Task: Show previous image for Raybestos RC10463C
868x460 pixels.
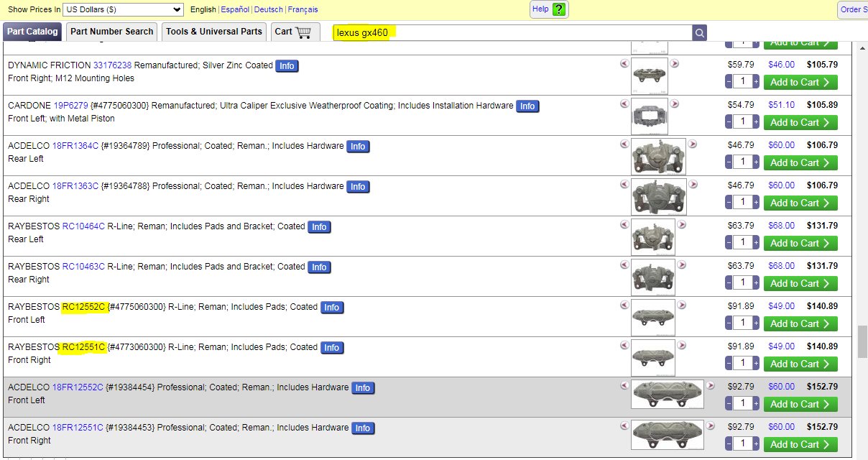Action: click(624, 264)
